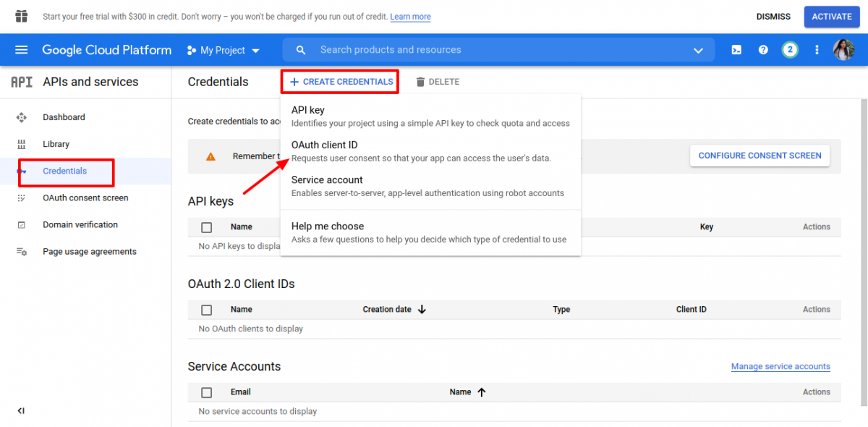Check the OAuth 2.0 Client IDs checkbox
The width and height of the screenshot is (868, 427).
(x=206, y=309)
